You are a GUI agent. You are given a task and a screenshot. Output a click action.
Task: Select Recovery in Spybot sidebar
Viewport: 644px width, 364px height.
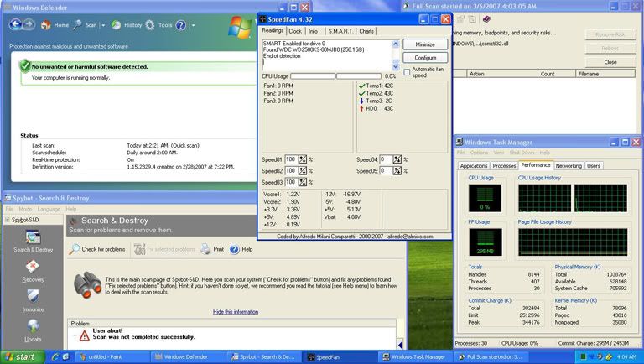click(33, 268)
